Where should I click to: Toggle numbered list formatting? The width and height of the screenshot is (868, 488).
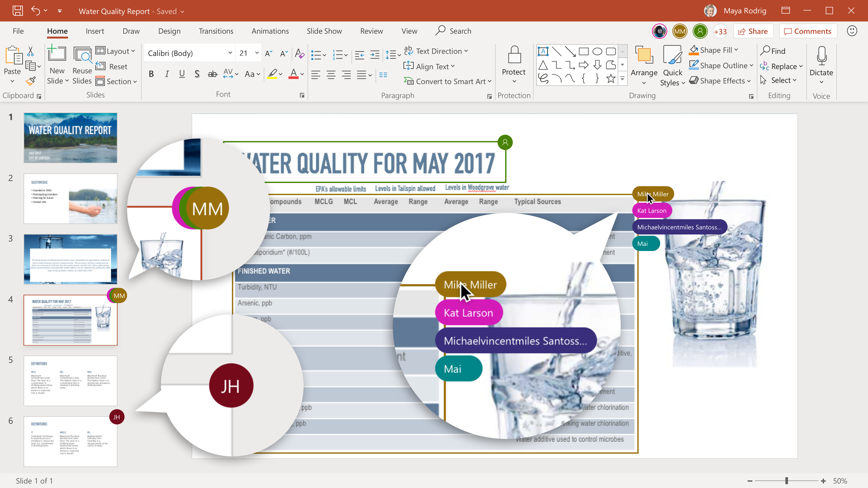pos(337,55)
